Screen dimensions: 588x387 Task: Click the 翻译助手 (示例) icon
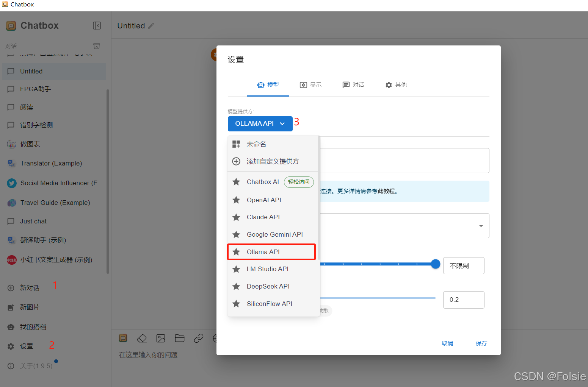(11, 240)
